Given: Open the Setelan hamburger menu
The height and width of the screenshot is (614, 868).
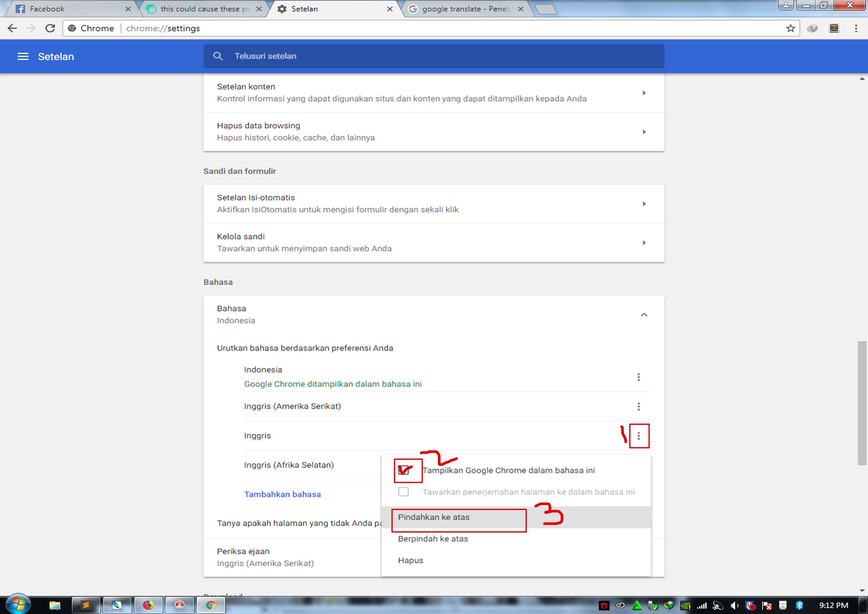Looking at the screenshot, I should click(x=23, y=56).
